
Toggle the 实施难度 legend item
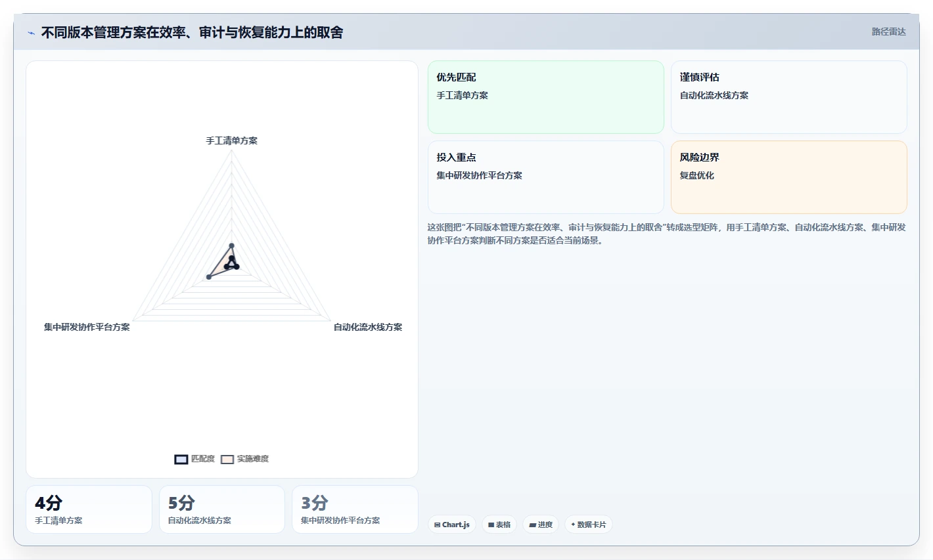[244, 459]
